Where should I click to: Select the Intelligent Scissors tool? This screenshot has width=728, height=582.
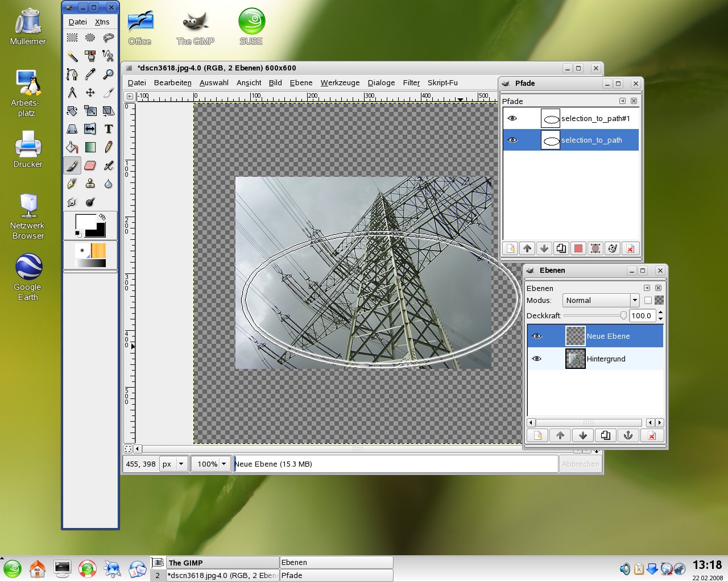tap(108, 56)
